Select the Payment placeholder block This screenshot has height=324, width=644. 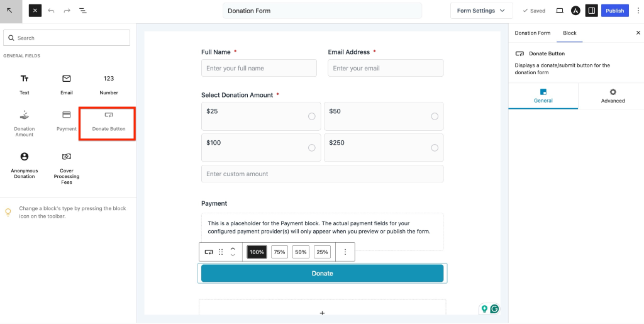coord(323,232)
